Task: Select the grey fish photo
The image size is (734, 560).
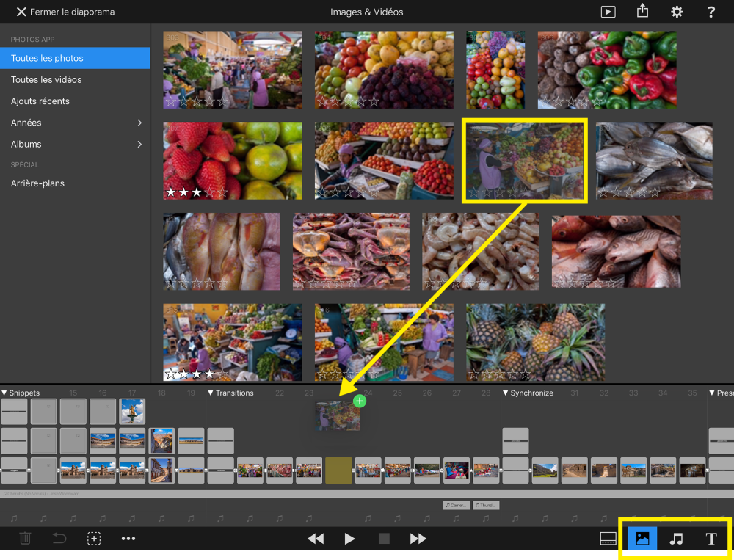Action: click(x=654, y=161)
